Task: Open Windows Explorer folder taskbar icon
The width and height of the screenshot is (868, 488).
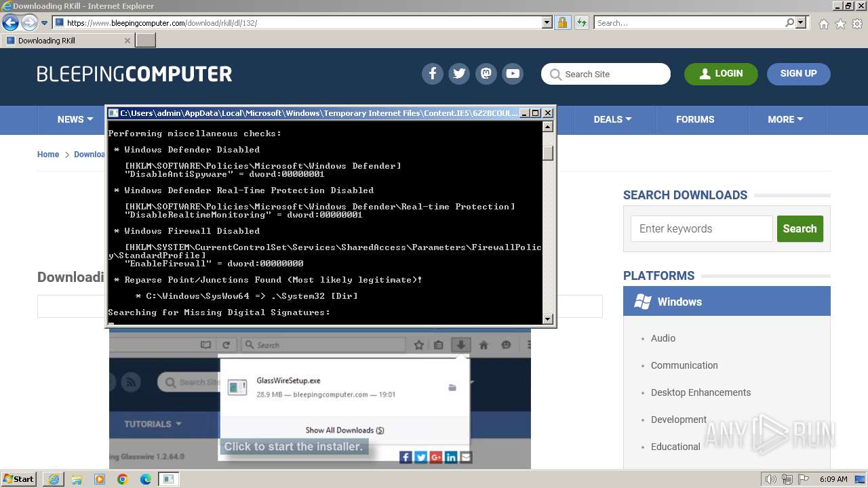Action: [77, 479]
